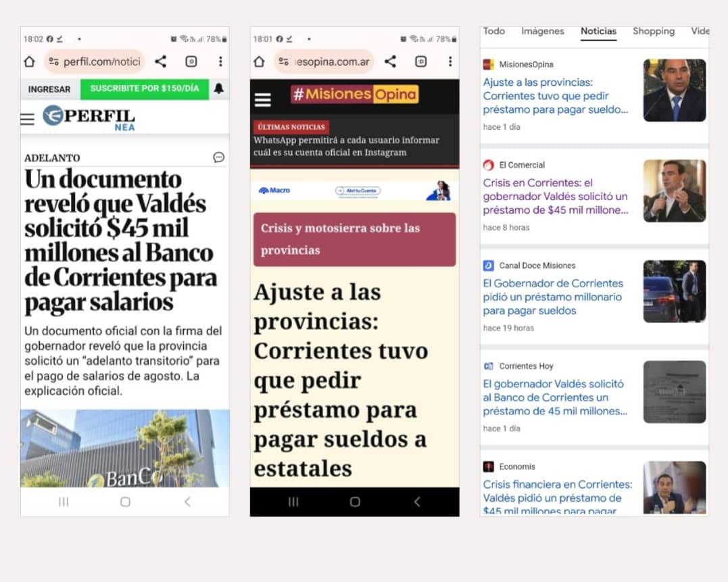Tap SUSCRIBITE POR $150/DÍA button

(x=145, y=89)
